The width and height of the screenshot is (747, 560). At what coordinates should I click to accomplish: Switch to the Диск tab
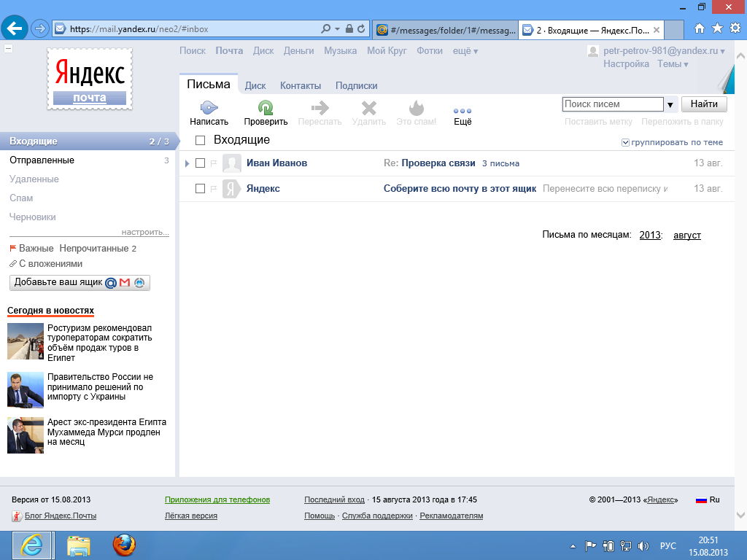coord(255,86)
